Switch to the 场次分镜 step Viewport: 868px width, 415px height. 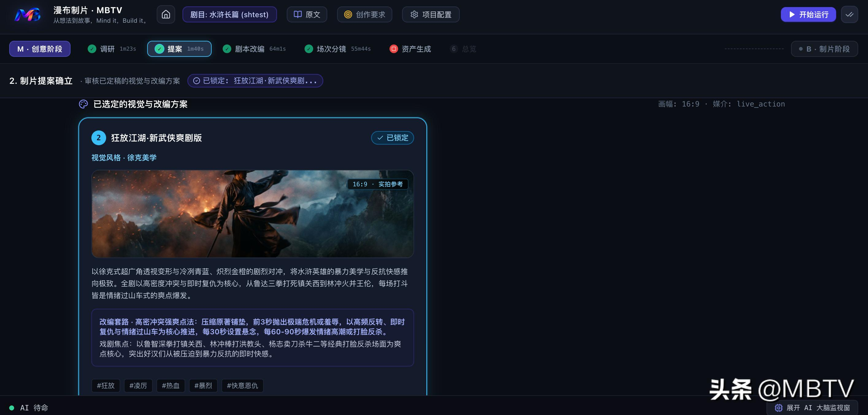tap(338, 49)
